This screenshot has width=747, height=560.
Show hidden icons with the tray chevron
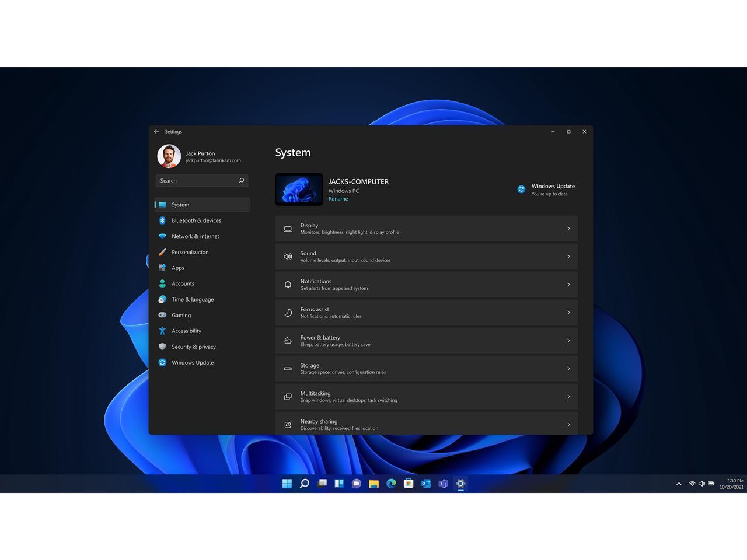(x=679, y=484)
